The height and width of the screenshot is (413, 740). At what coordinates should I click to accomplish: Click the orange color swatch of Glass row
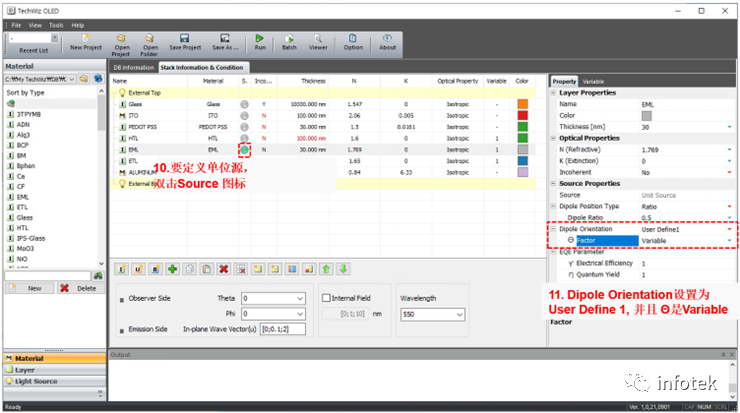(522, 104)
